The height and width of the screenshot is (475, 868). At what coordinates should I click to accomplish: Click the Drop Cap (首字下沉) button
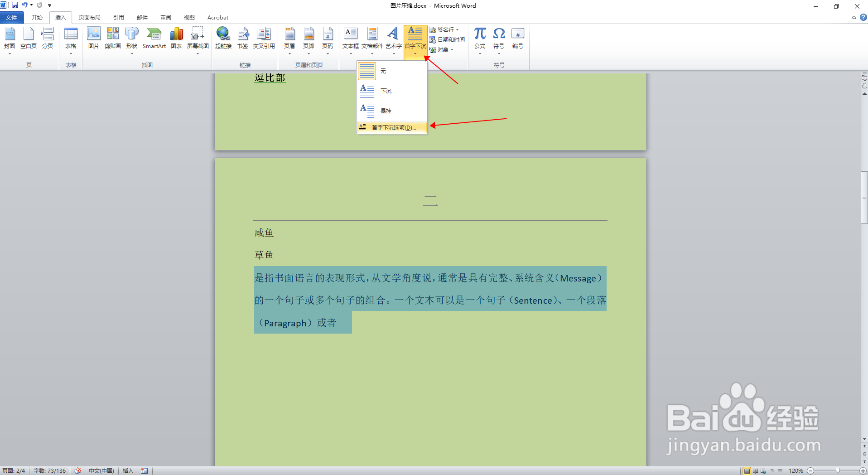click(x=415, y=42)
